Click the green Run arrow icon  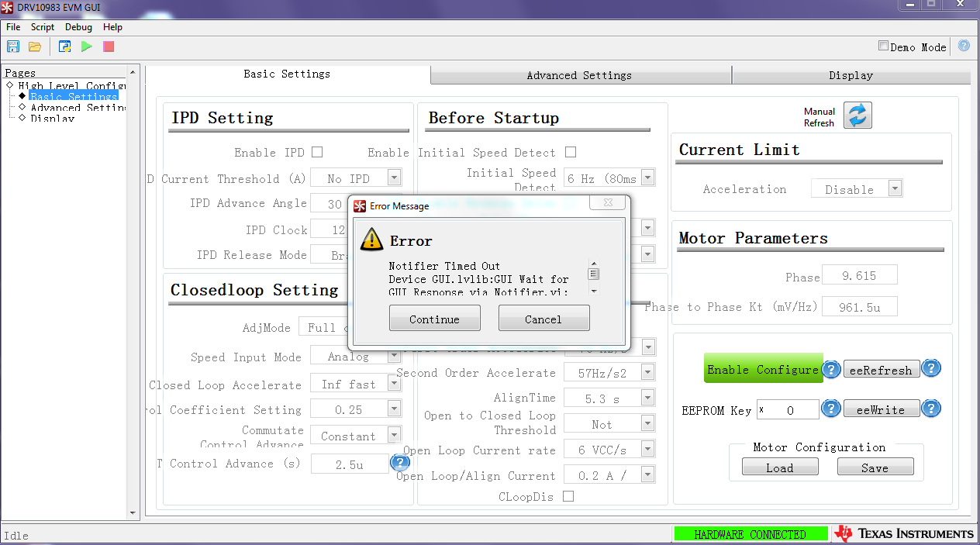87,47
